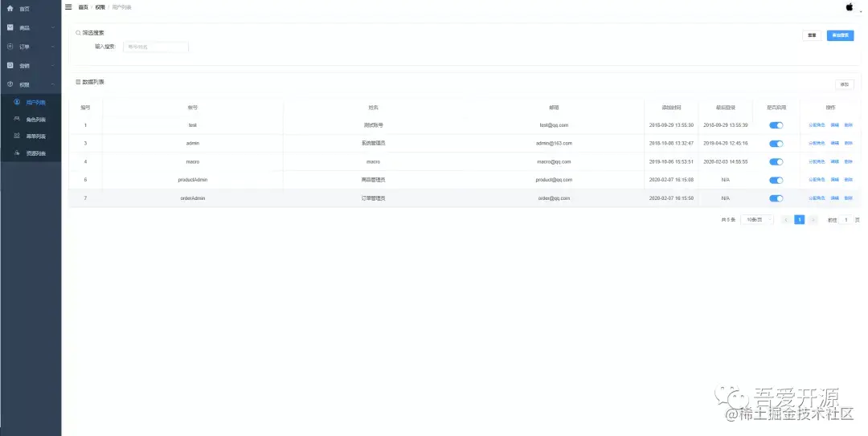The image size is (868, 436).
Task: Open 角色列表 via its role icon
Action: click(17, 119)
